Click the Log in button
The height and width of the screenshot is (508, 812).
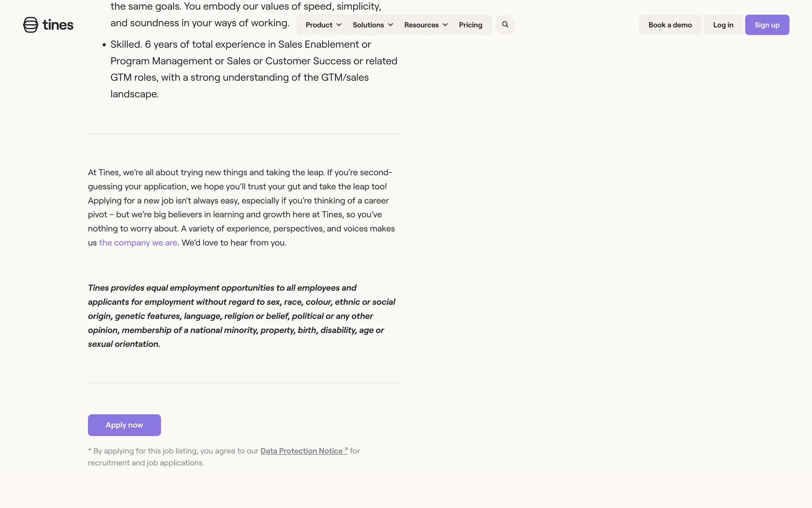723,25
